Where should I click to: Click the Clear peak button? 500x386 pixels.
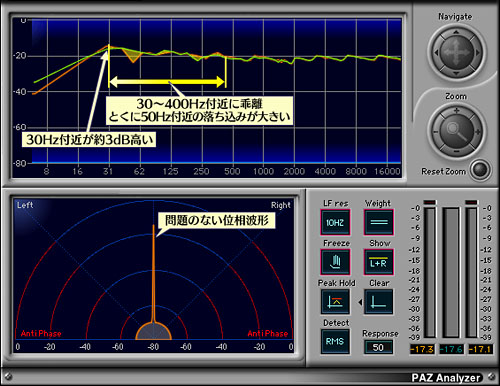[x=379, y=302]
